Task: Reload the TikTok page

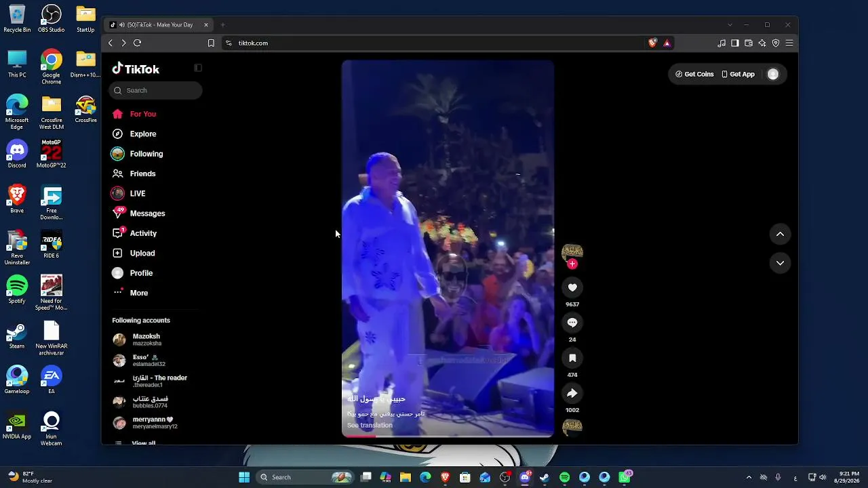Action: click(x=137, y=43)
